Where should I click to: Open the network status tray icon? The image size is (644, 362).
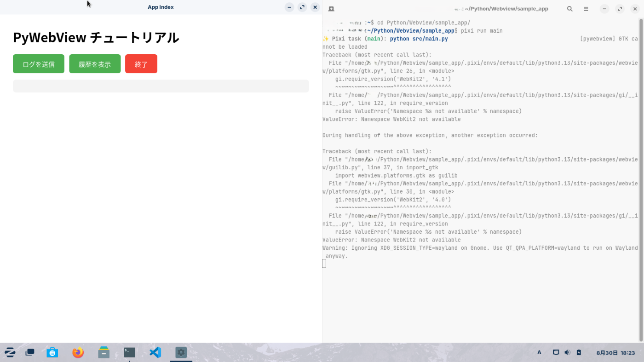556,352
